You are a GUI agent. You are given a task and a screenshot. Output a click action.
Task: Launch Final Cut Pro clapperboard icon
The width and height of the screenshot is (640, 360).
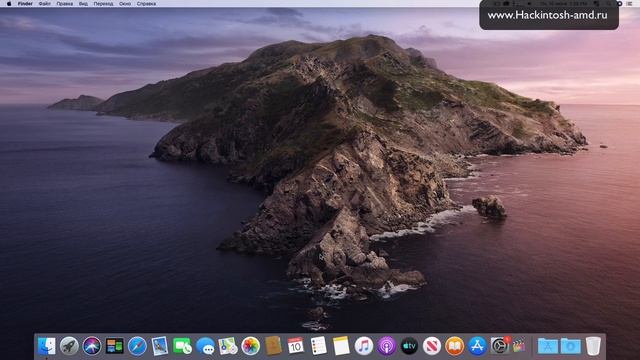tap(519, 346)
